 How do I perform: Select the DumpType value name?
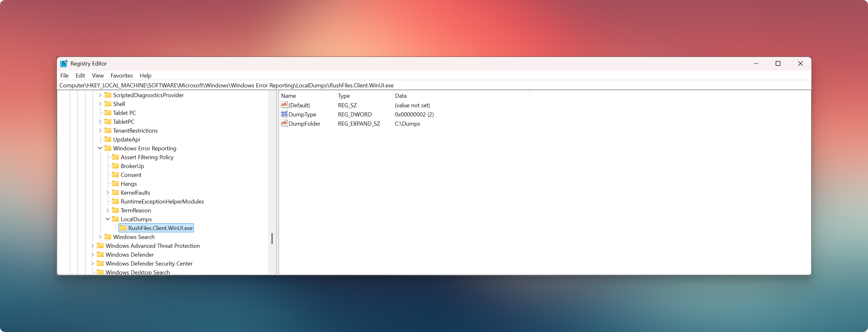[x=302, y=114]
